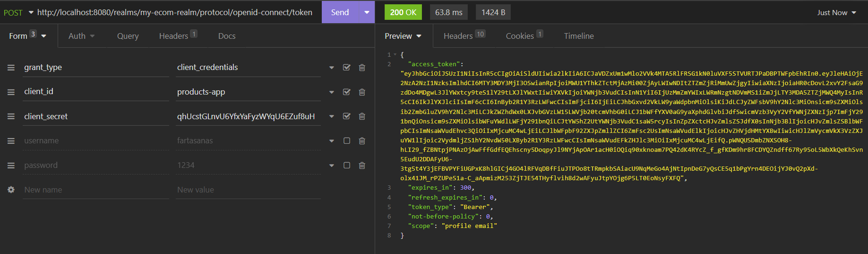This screenshot has height=254, width=868.
Task: Click the 1424 B response size badge
Action: point(493,12)
